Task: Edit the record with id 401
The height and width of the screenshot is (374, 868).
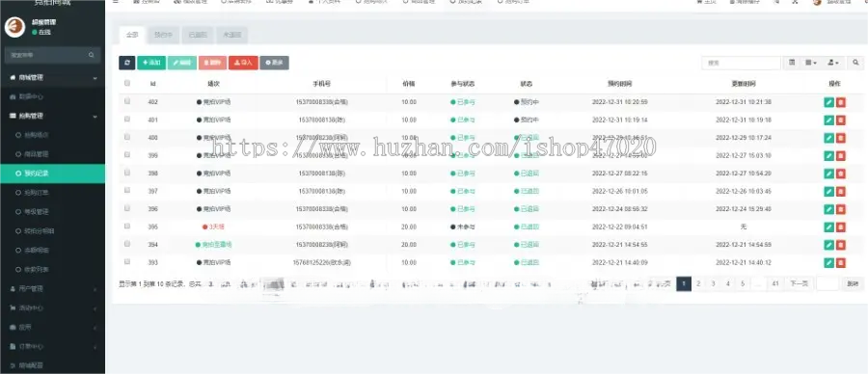Action: tap(828, 120)
